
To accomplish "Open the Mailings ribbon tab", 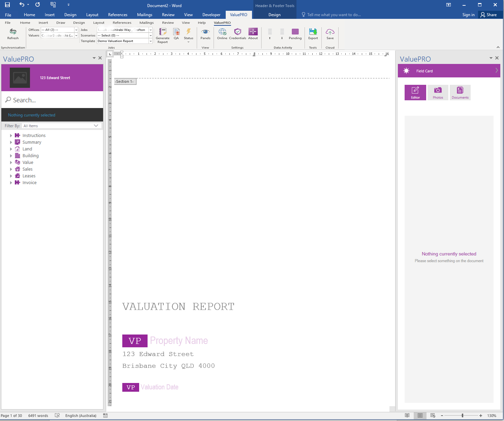I will [x=145, y=15].
